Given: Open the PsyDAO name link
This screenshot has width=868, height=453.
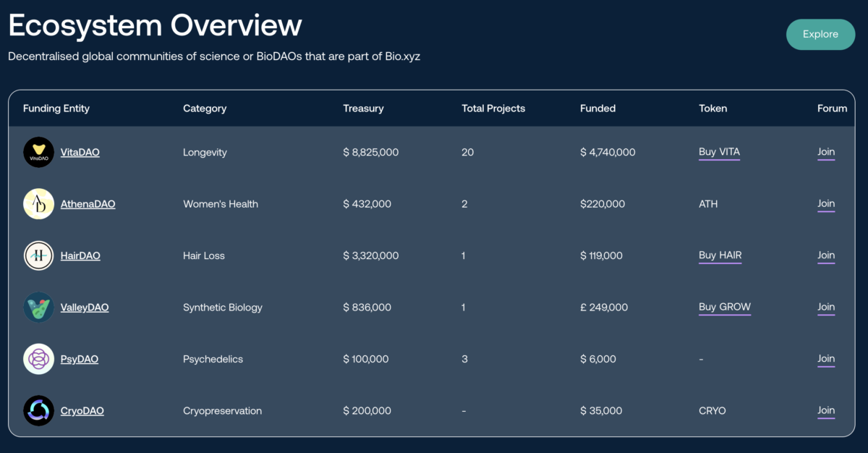Looking at the screenshot, I should coord(79,360).
